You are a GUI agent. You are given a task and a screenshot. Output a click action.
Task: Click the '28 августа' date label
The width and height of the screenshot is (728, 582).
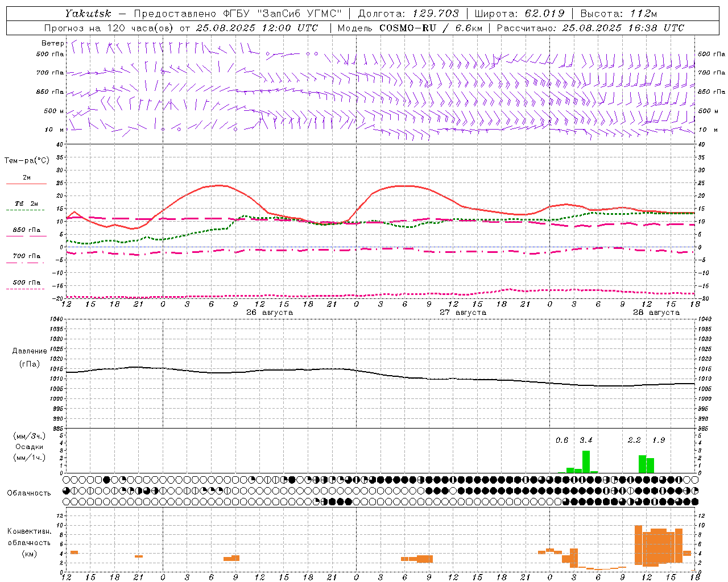(656, 313)
